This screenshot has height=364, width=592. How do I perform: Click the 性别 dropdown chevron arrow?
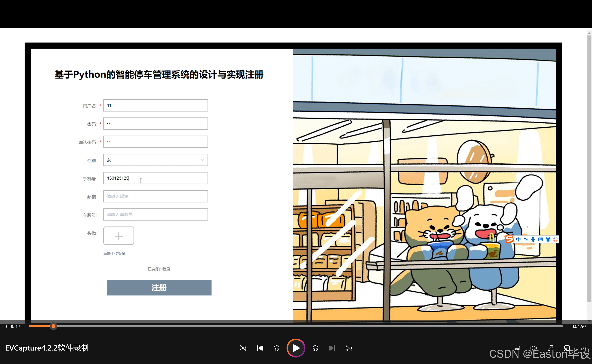pos(203,160)
